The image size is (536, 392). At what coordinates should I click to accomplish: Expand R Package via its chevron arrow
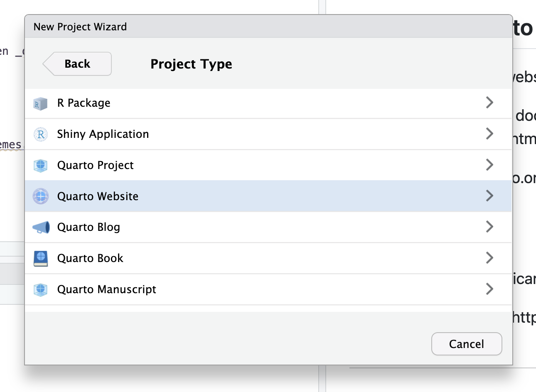(x=489, y=103)
